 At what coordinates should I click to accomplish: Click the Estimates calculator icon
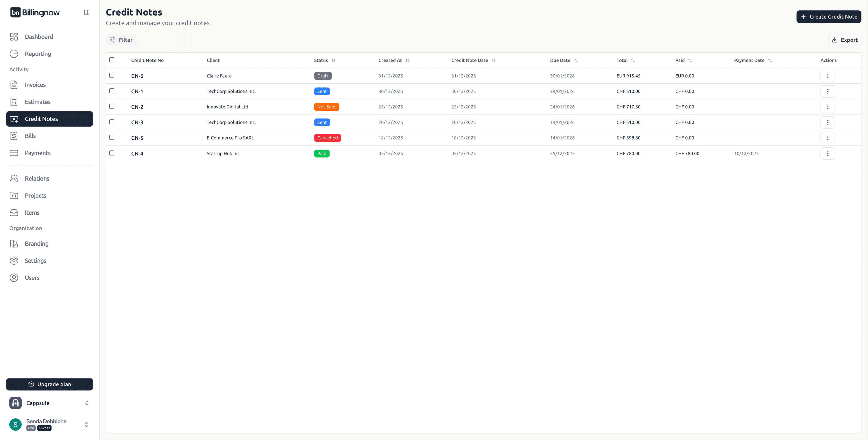(x=14, y=102)
